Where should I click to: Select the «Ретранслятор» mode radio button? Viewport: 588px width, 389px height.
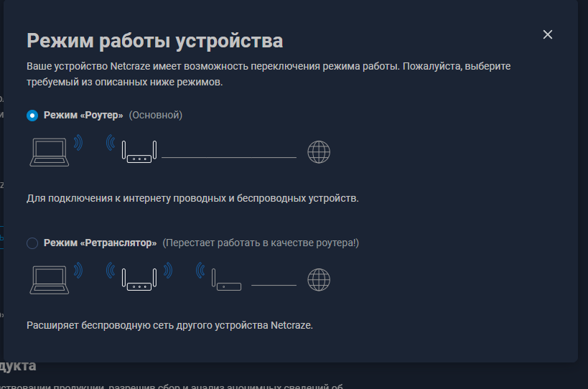pos(32,243)
